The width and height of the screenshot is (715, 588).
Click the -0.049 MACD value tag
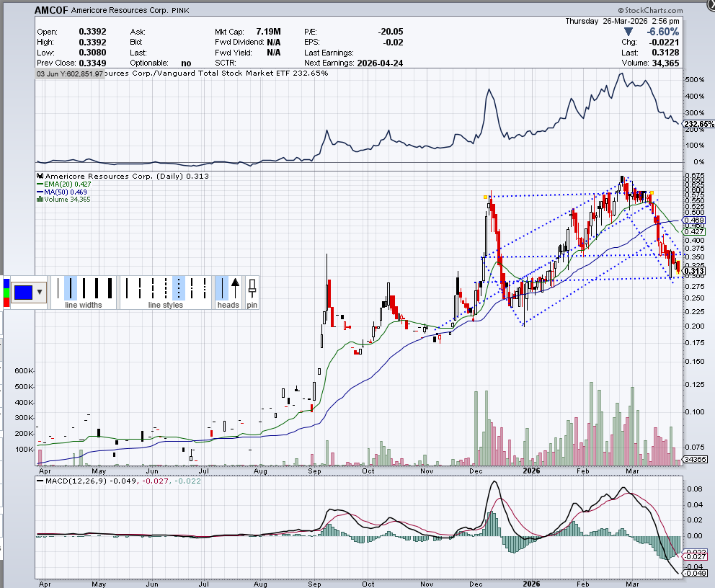696,573
